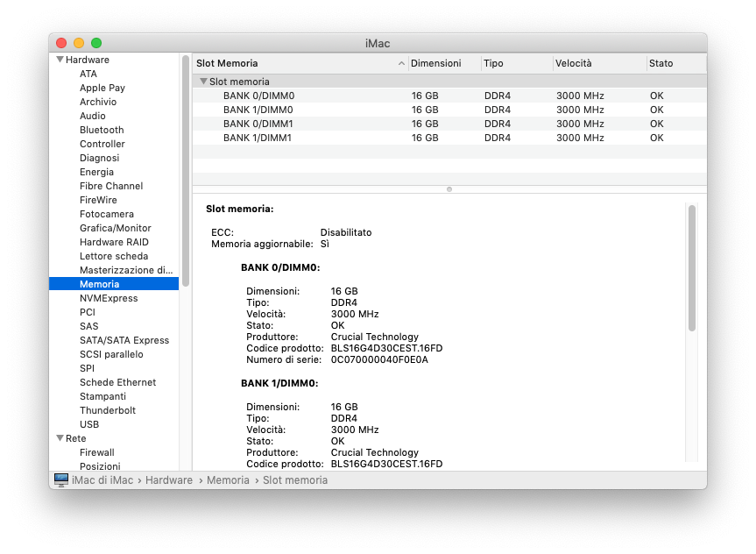Image resolution: width=756 pixels, height=554 pixels.
Task: Click 'Memoria' in the bottom path bar
Action: coord(228,480)
